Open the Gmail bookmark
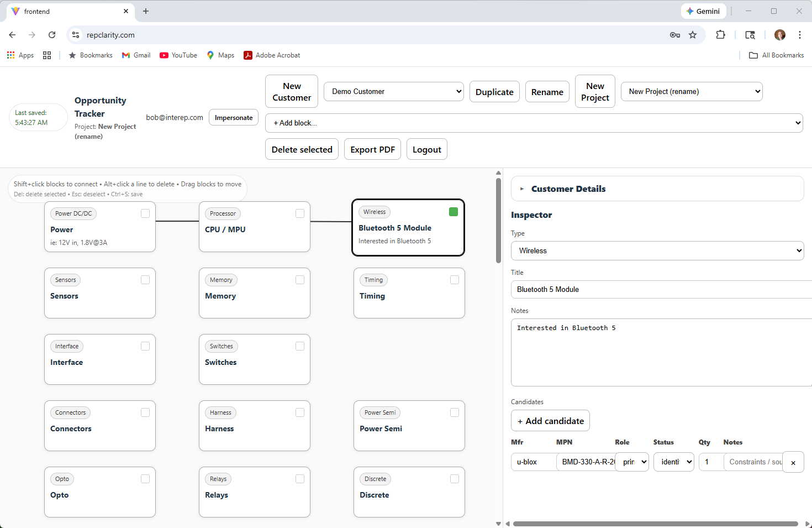The image size is (812, 528). point(136,55)
